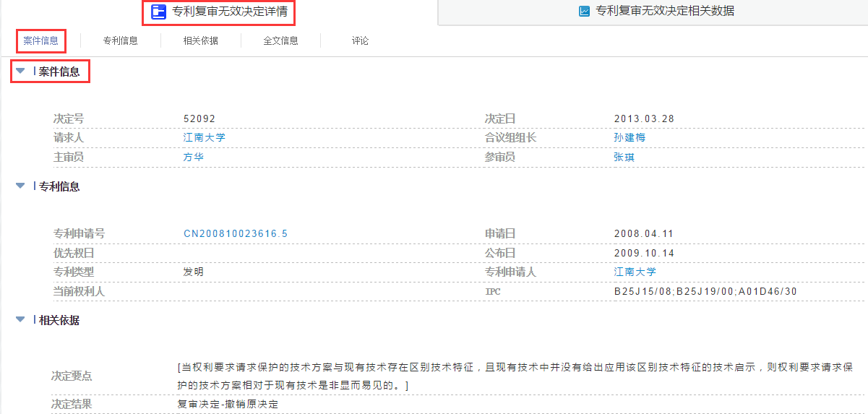Open the 案件信息 sub-tab
Image resolution: width=868 pixels, height=414 pixels.
(40, 40)
